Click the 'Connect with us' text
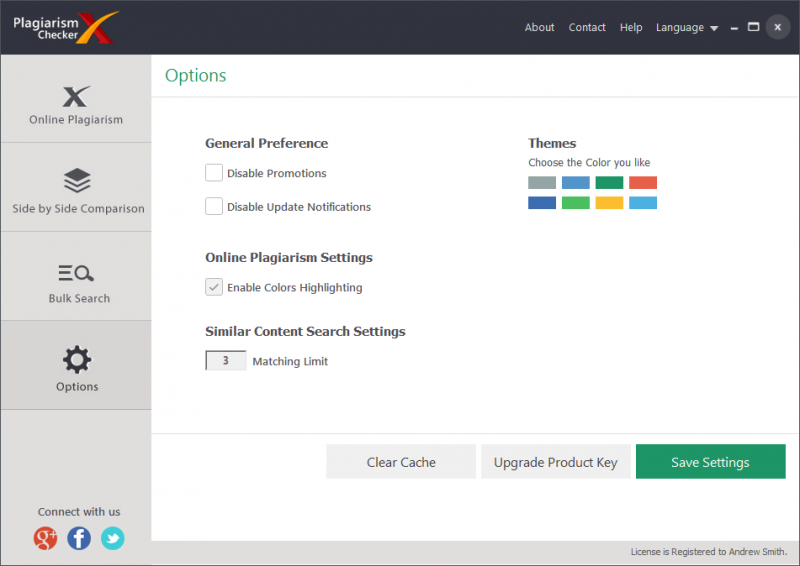Screen dimensions: 800x566 pyautogui.click(x=79, y=511)
